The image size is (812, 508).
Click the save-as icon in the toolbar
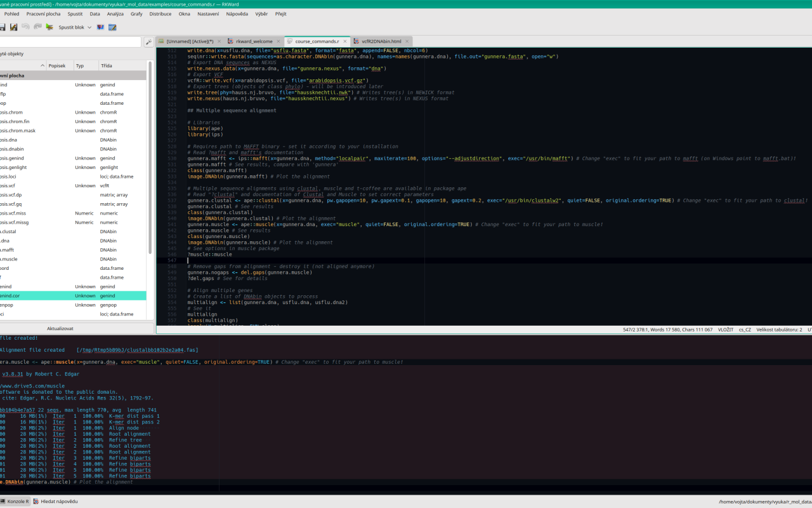[x=13, y=27]
